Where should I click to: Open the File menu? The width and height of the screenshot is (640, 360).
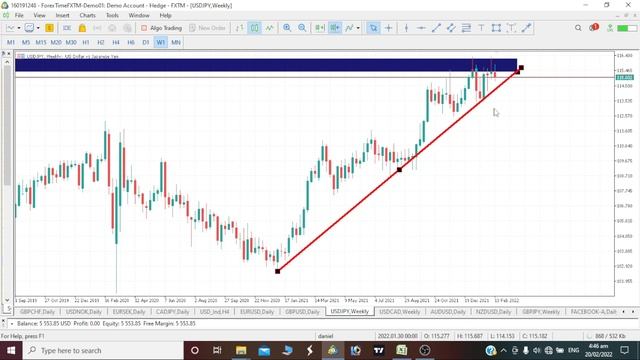click(19, 15)
